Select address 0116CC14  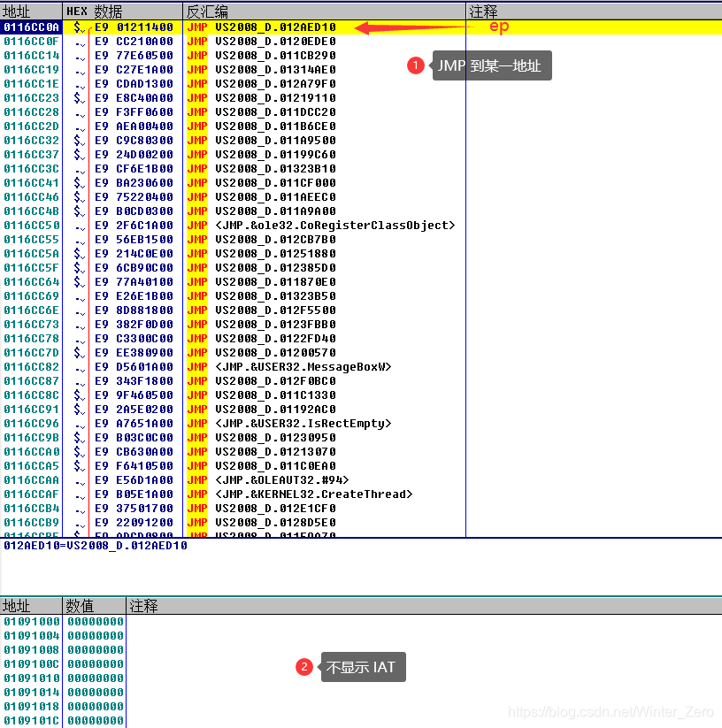click(x=32, y=56)
